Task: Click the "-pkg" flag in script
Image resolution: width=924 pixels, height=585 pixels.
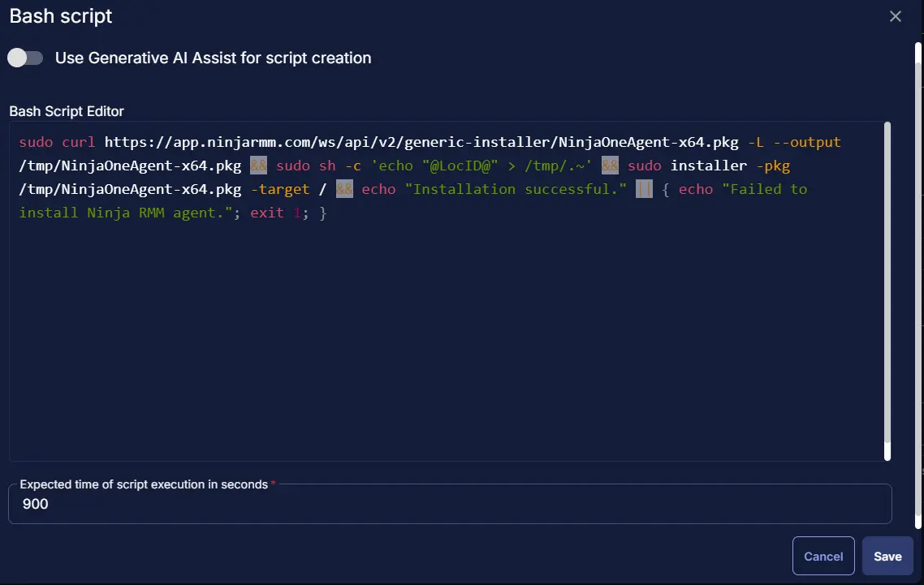Action: (x=773, y=166)
